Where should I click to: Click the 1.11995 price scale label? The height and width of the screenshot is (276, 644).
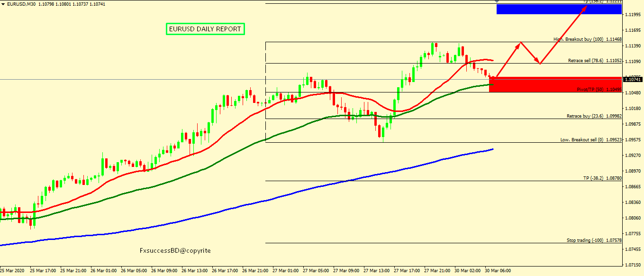click(x=634, y=15)
